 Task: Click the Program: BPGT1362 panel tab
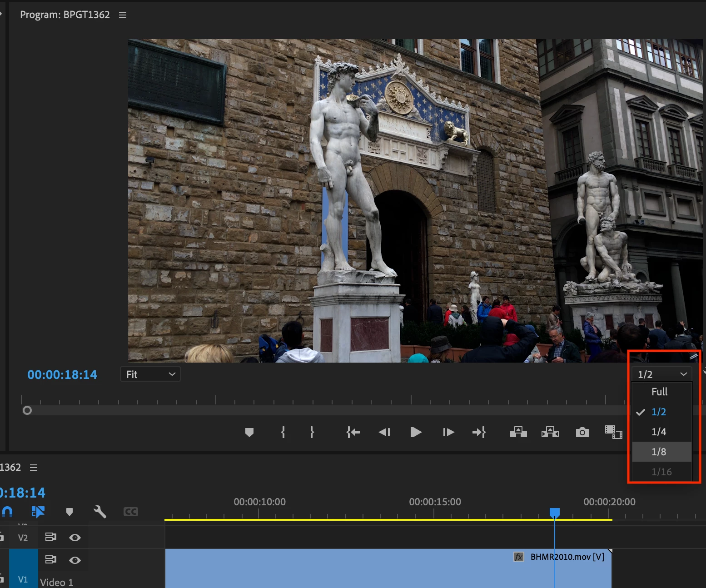tap(65, 15)
